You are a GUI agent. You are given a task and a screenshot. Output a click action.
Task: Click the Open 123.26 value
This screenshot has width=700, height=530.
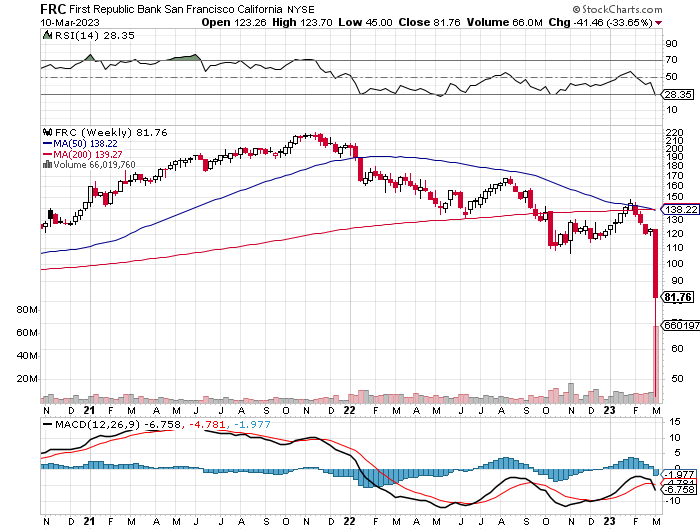233,23
